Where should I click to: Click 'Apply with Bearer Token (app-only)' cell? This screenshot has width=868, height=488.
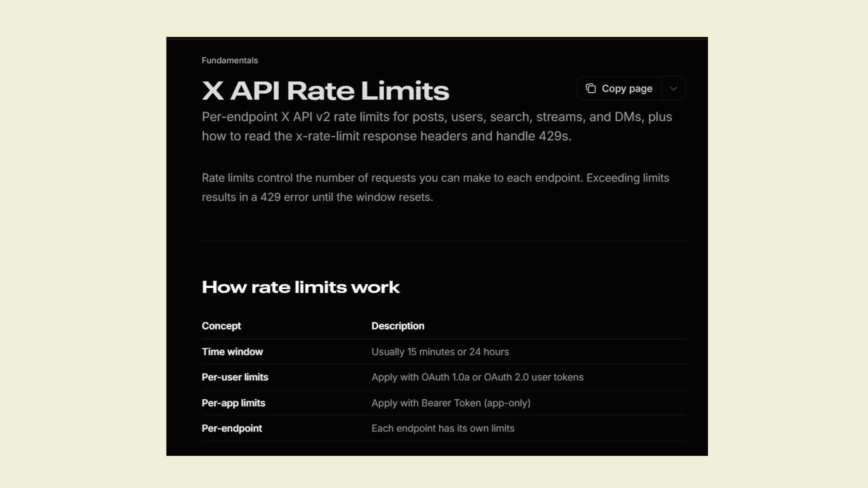(451, 403)
